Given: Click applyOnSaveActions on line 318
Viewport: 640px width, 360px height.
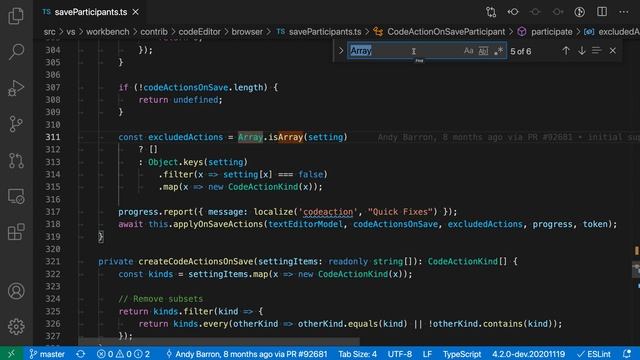Looking at the screenshot, I should click(218, 224).
